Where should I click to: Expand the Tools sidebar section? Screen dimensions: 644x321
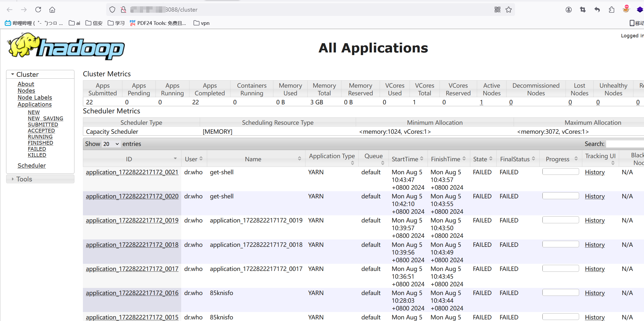point(40,179)
